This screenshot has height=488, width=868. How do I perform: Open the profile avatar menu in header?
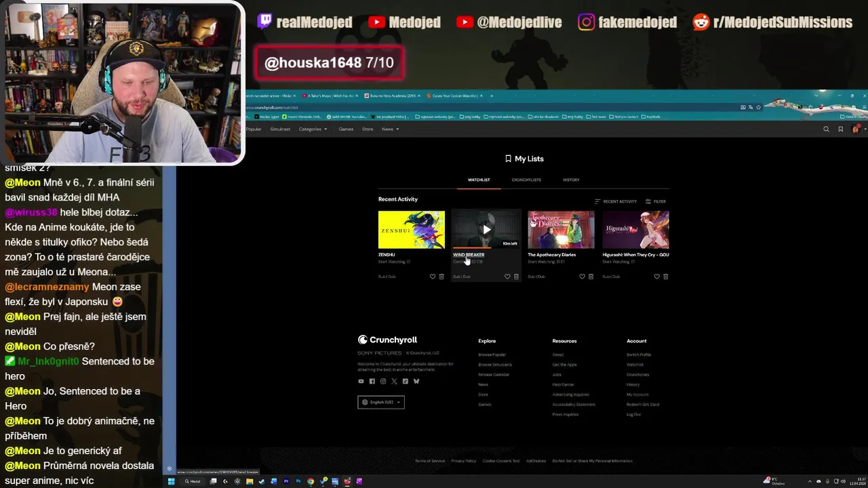coord(856,129)
